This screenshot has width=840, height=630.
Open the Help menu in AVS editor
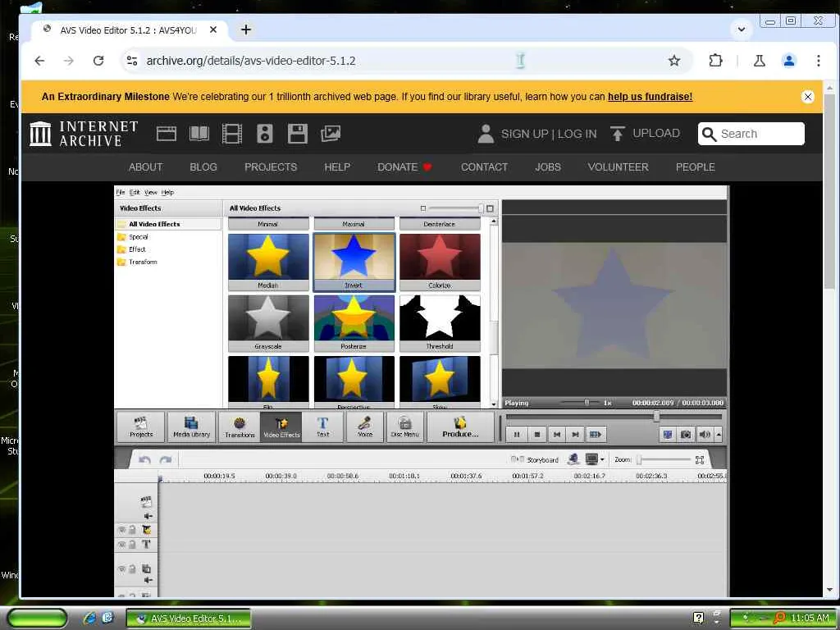167,192
